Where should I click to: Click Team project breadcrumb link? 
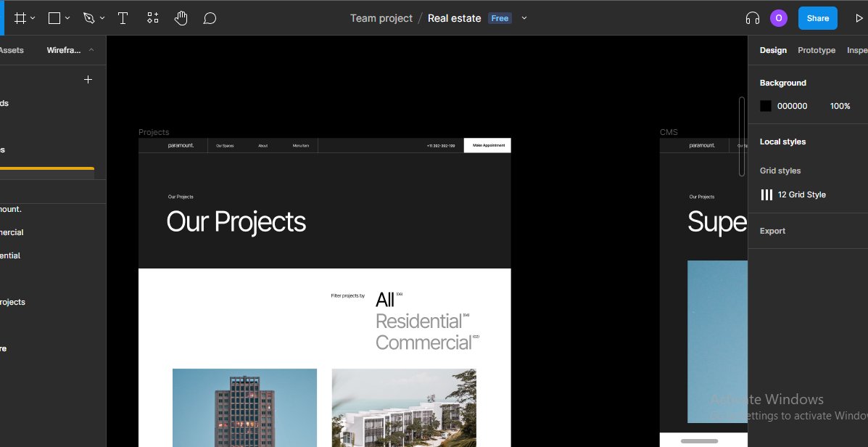(381, 17)
